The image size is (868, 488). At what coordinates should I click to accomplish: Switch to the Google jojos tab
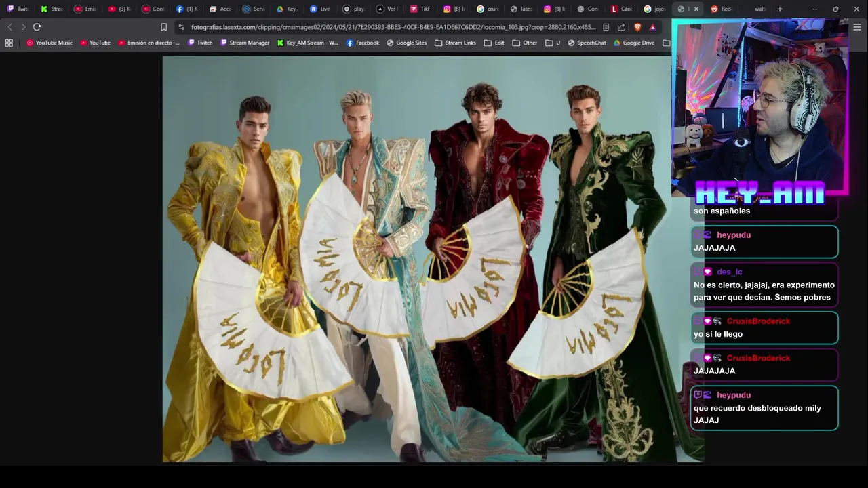(x=655, y=9)
